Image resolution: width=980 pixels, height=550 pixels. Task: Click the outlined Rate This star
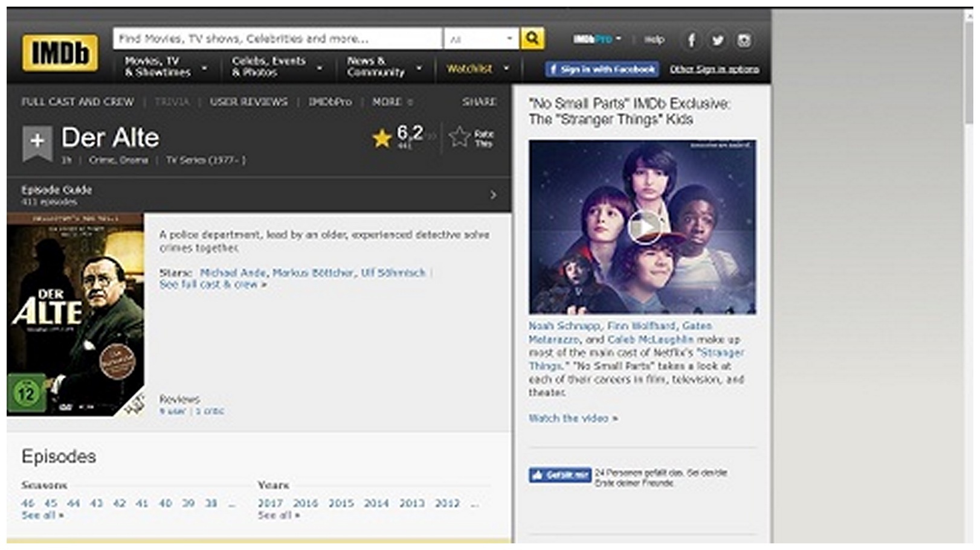[x=460, y=138]
